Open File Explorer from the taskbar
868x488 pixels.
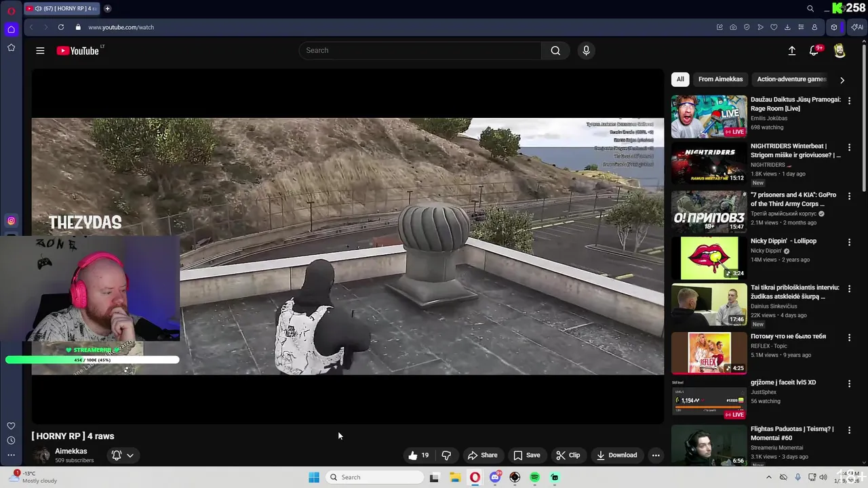[x=455, y=477]
